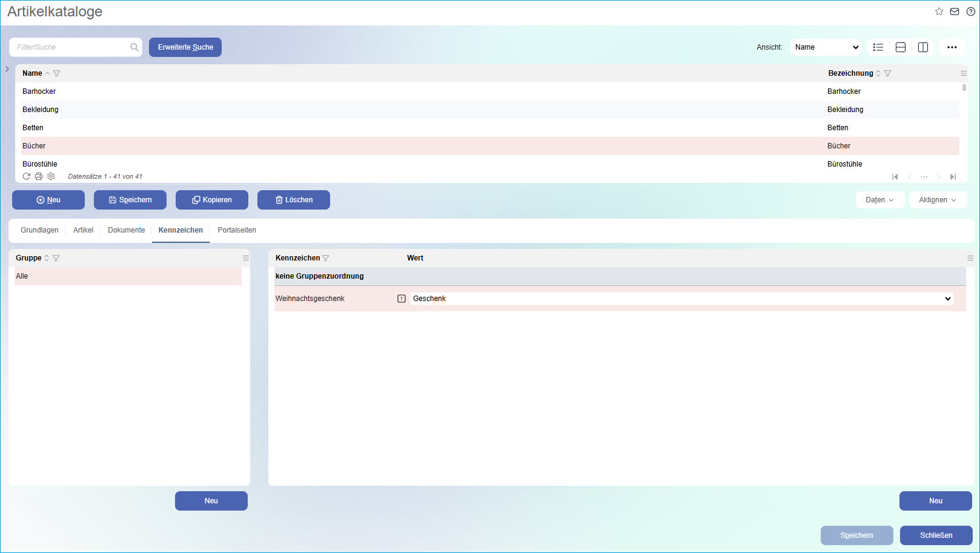Switch to the Kennzeichen tab
Viewport: 980px width, 553px height.
[x=180, y=230]
